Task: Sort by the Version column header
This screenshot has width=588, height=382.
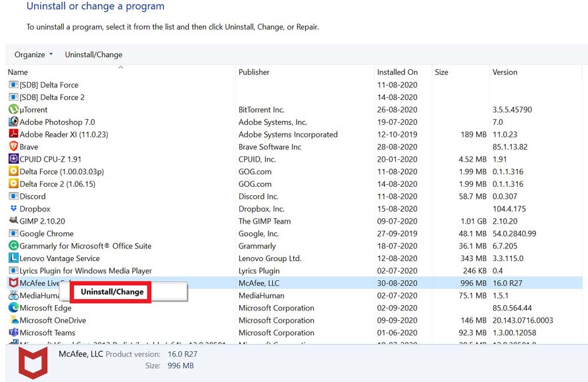Action: 504,72
